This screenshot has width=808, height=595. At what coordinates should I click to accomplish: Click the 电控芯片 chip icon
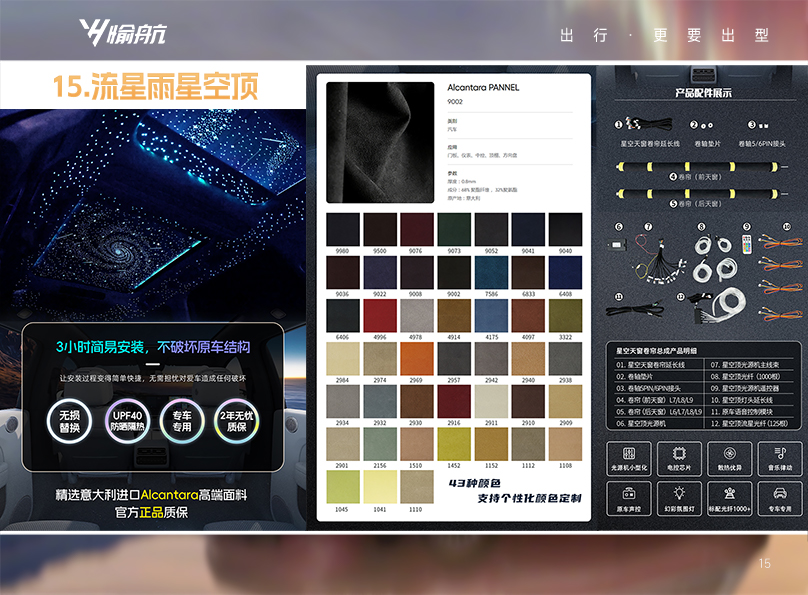[x=679, y=454]
